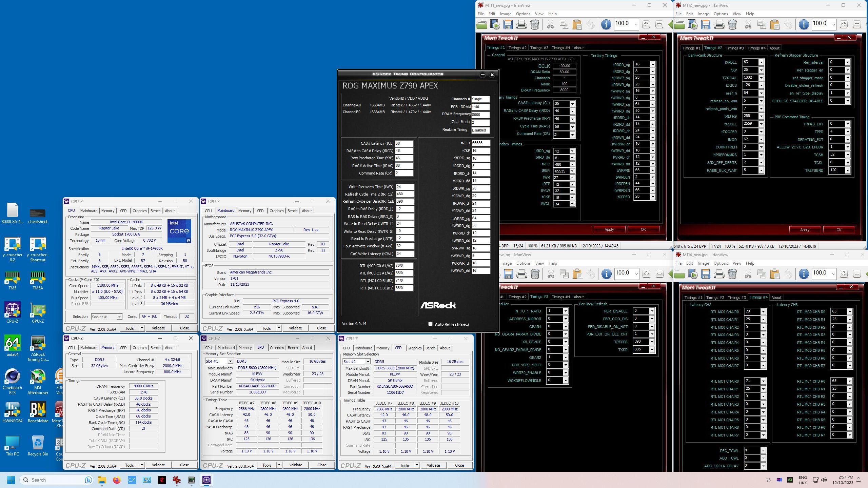Information icon in MTI2_new IrfanView toolbar
The image size is (868, 488).
coord(804,24)
